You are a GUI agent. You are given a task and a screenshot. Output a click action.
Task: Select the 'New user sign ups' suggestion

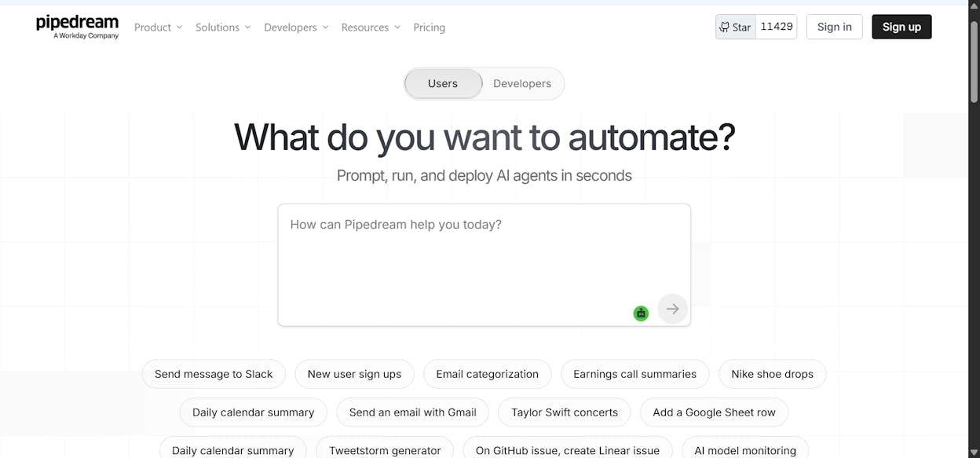tap(354, 374)
